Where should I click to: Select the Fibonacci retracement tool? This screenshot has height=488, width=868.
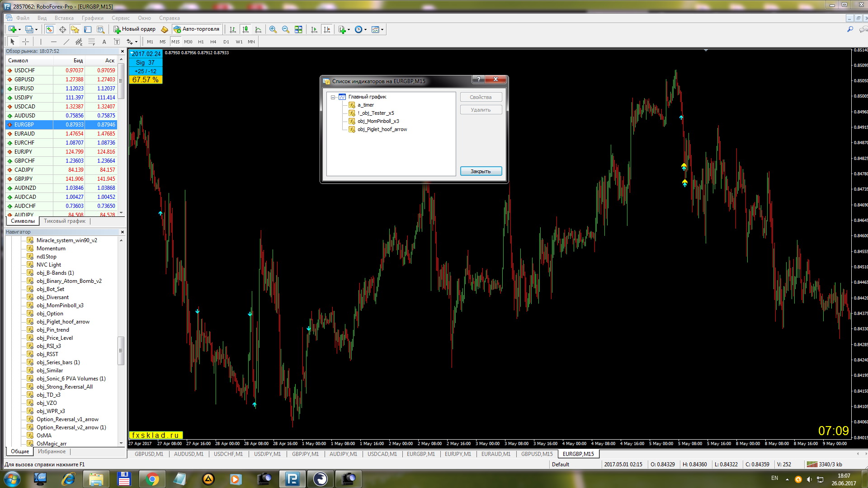tap(92, 42)
